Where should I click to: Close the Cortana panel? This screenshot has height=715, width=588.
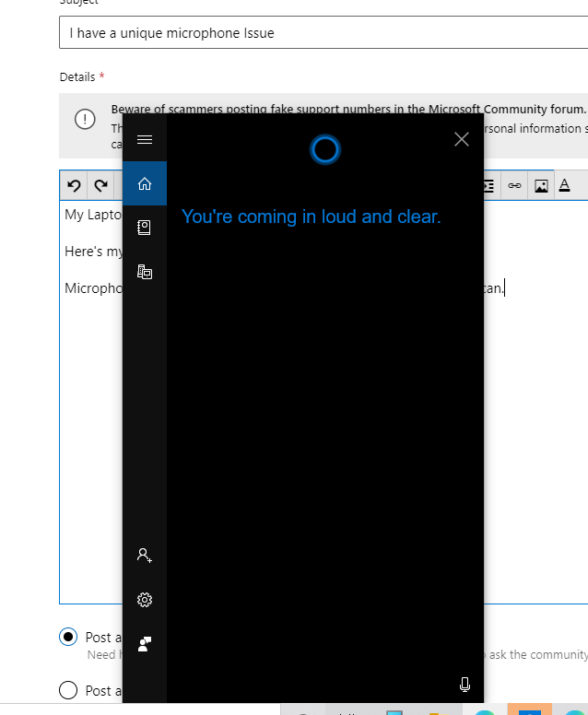[462, 139]
